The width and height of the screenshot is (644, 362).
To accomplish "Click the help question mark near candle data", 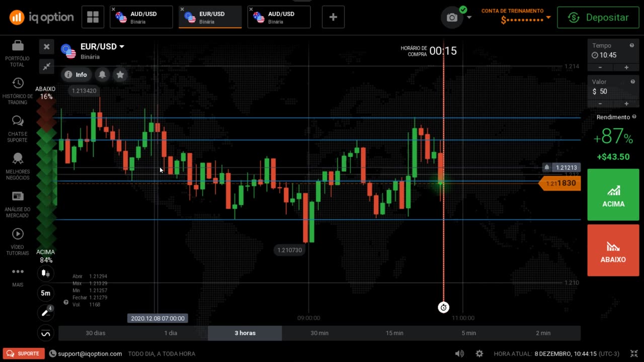I will [66, 302].
